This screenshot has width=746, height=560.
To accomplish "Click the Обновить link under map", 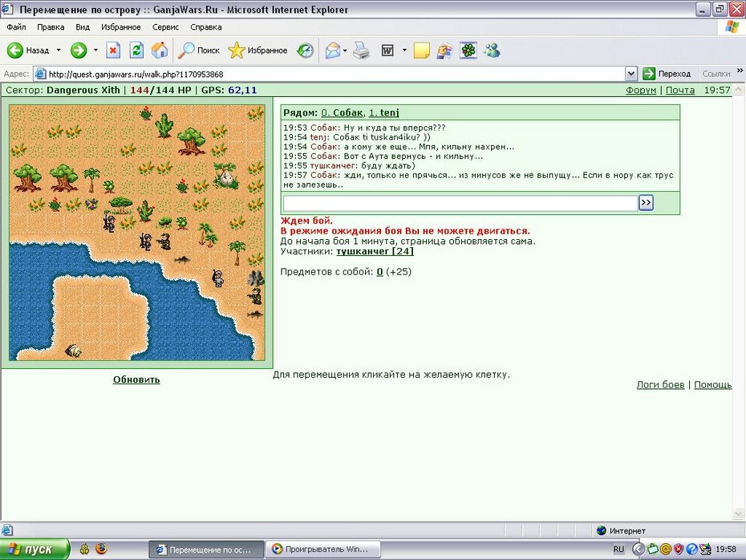I will point(136,379).
